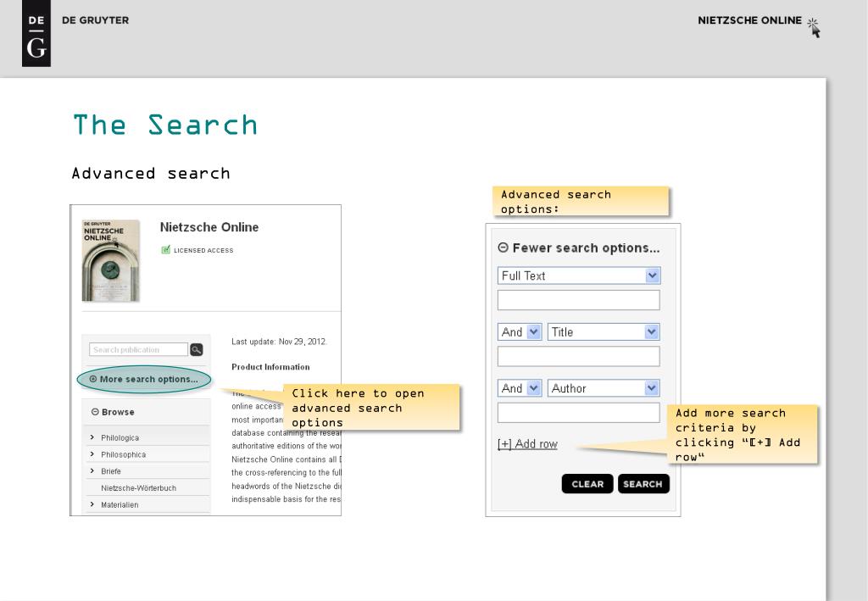Click the Nietzsche Online cursor icon
This screenshot has width=868, height=601.
click(x=813, y=27)
